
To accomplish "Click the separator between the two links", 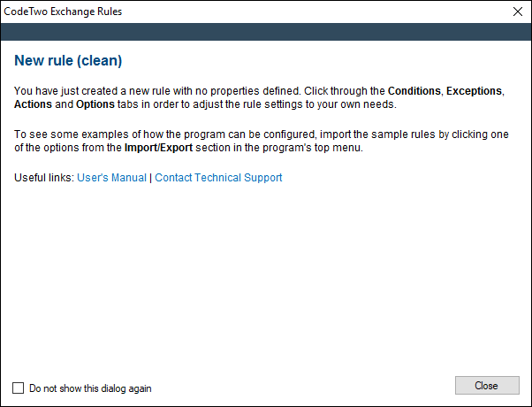I will [150, 178].
